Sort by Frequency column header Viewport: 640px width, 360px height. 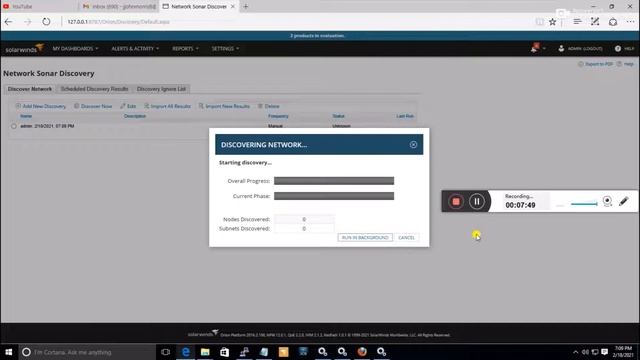pos(278,116)
